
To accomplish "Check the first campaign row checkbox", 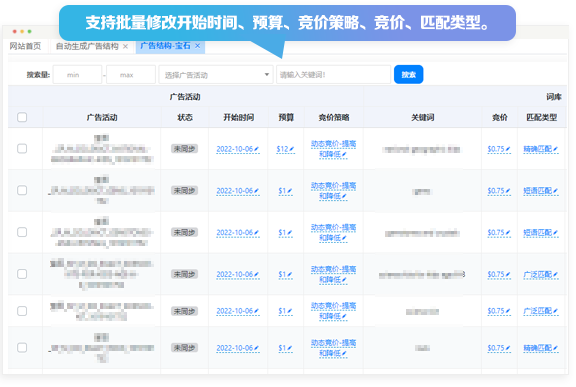I will tap(22, 148).
